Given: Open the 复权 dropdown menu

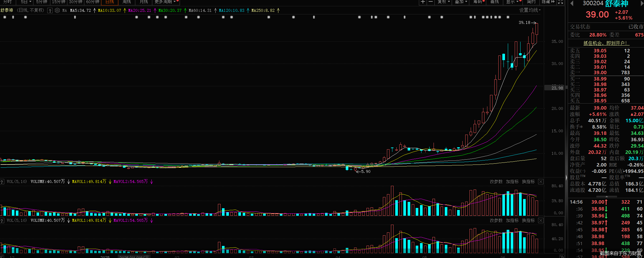Looking at the screenshot, I should (x=443, y=2).
